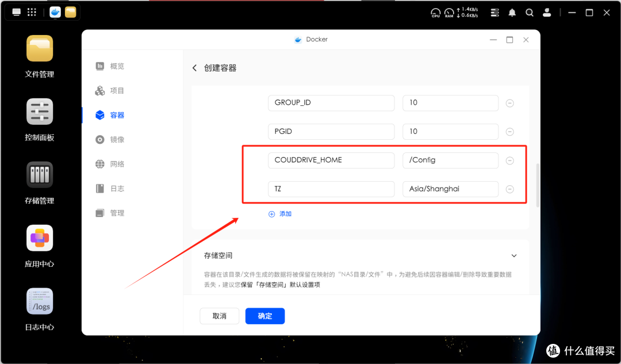
Task: Click the 创建容器 heading text
Action: click(220, 68)
